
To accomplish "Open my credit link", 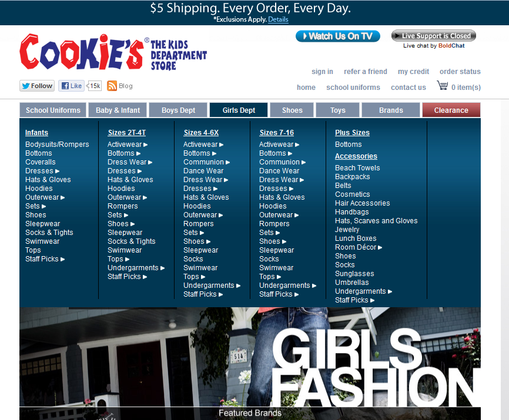I will pyautogui.click(x=414, y=72).
